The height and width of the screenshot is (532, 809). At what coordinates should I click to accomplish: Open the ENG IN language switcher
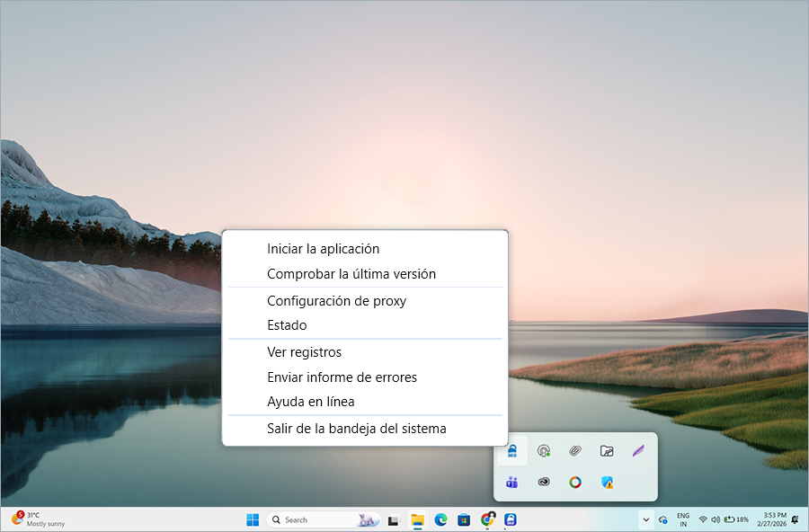683,519
